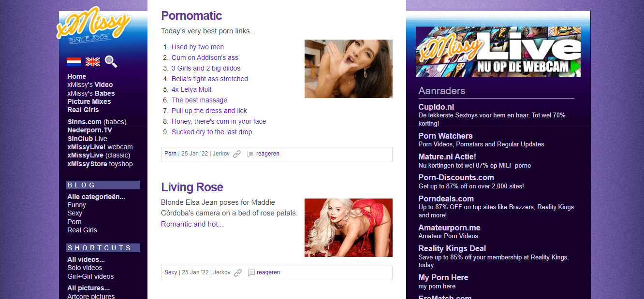This screenshot has width=644, height=299.
Task: Go to Home in the sidebar
Action: click(76, 76)
